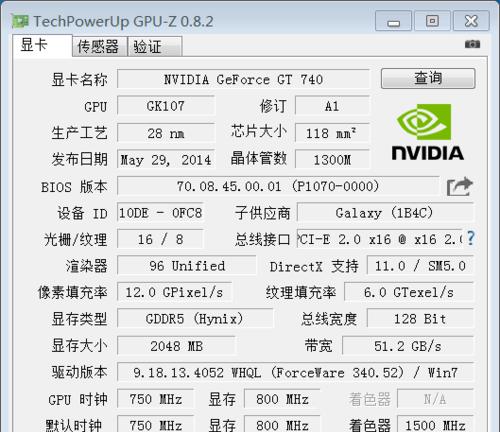Click the BIOS export share icon

[460, 187]
